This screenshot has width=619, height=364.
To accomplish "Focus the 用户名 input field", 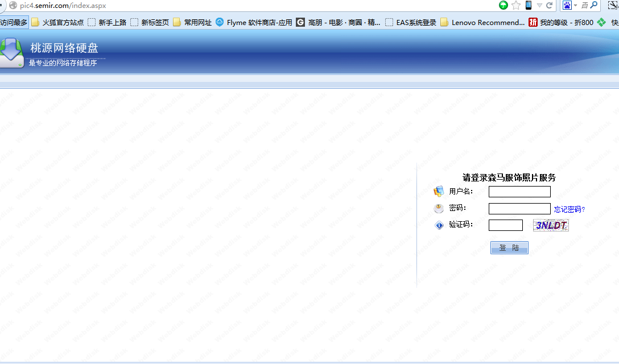I will 519,192.
